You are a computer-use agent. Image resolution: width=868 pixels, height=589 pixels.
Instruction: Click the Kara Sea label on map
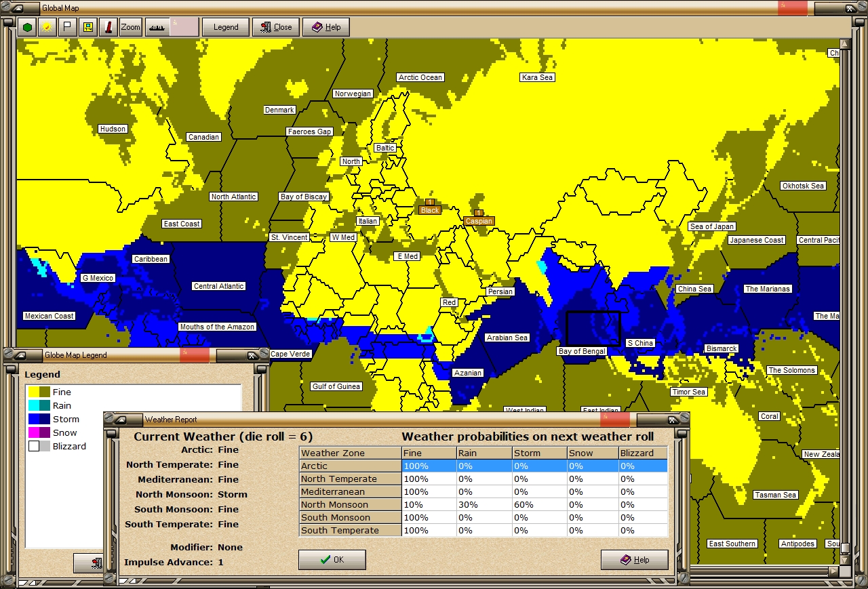[537, 77]
